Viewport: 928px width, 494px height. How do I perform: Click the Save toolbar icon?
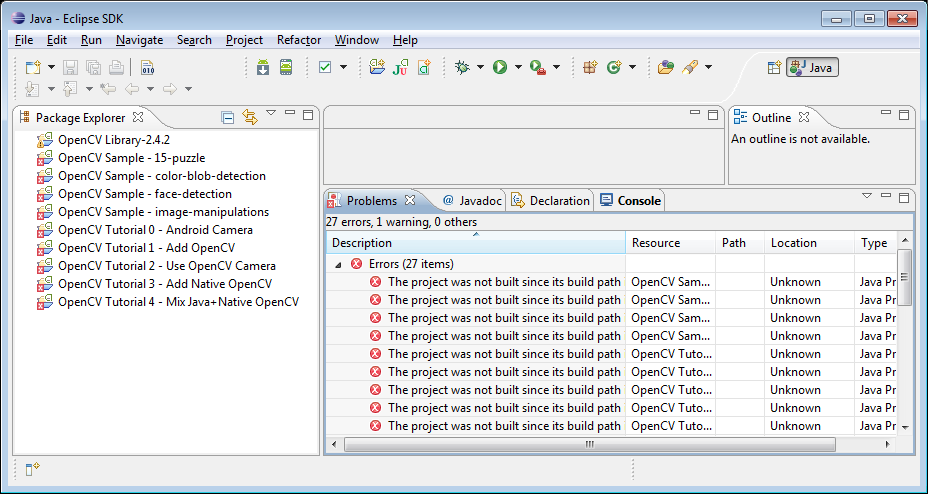[70, 67]
